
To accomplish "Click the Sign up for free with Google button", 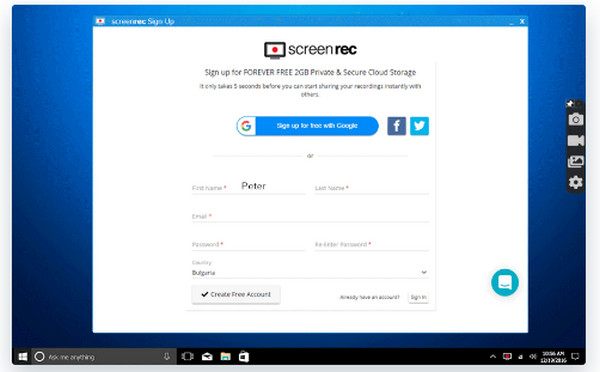I will [308, 126].
